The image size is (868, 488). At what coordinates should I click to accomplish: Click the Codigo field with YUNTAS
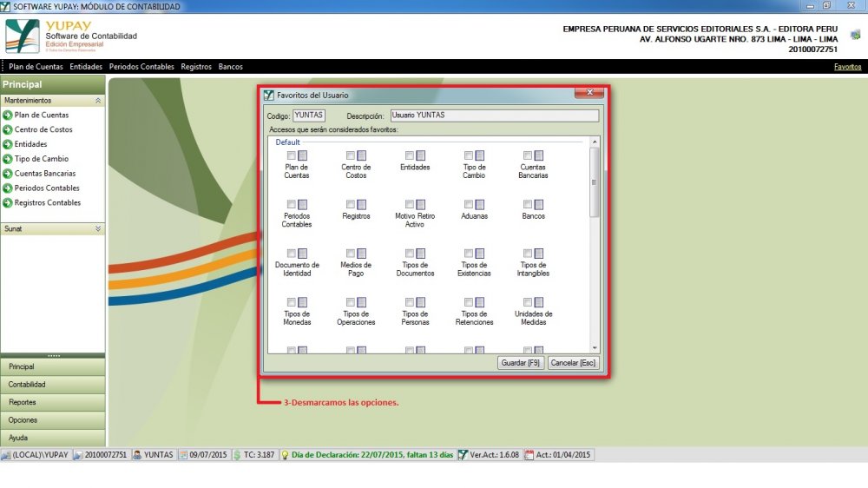[309, 115]
